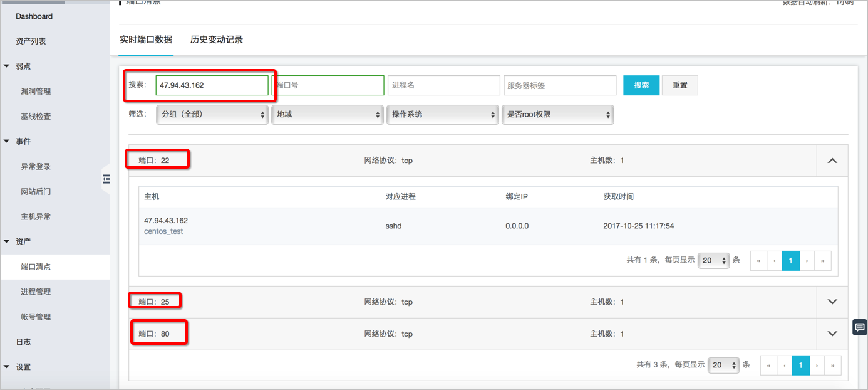Go to previous page in host table pagination
Screen dimensions: 868x390
pyautogui.click(x=775, y=261)
